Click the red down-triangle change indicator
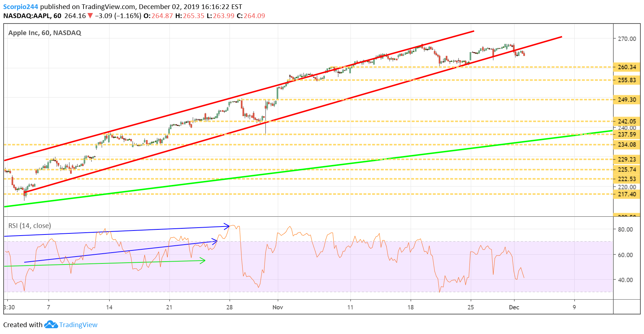Image resolution: width=644 pixels, height=334 pixels. pyautogui.click(x=90, y=16)
